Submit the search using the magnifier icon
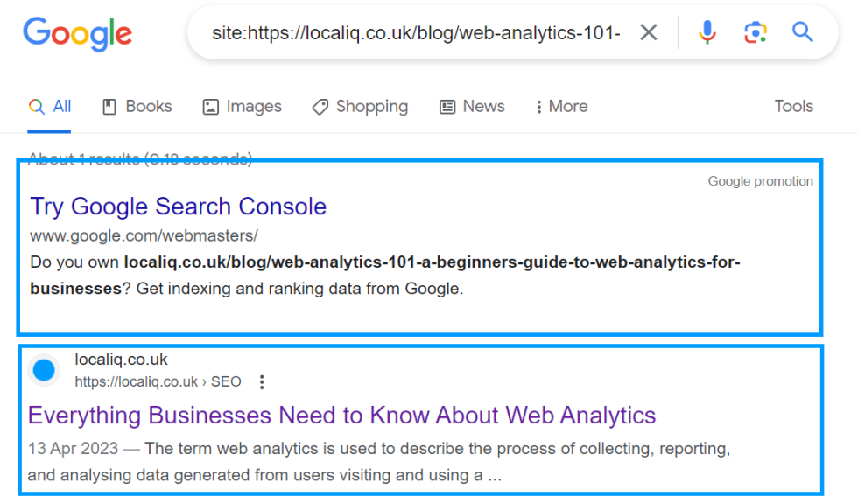The width and height of the screenshot is (858, 504). (803, 32)
